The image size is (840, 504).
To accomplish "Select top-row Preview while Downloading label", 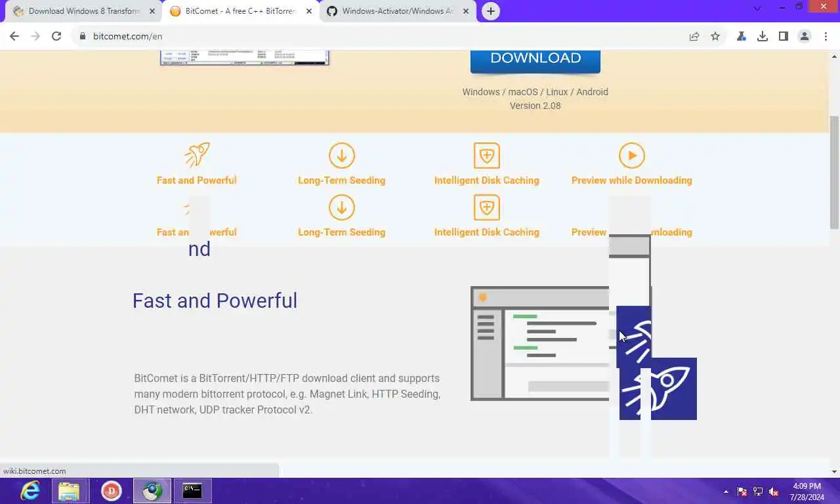I will [x=632, y=180].
